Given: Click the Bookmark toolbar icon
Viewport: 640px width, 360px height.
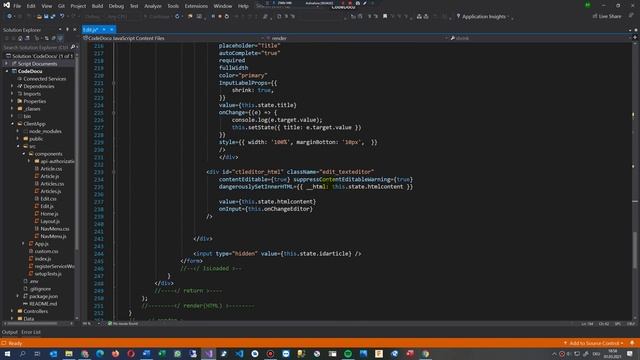Looking at the screenshot, I should pyautogui.click(x=385, y=16).
